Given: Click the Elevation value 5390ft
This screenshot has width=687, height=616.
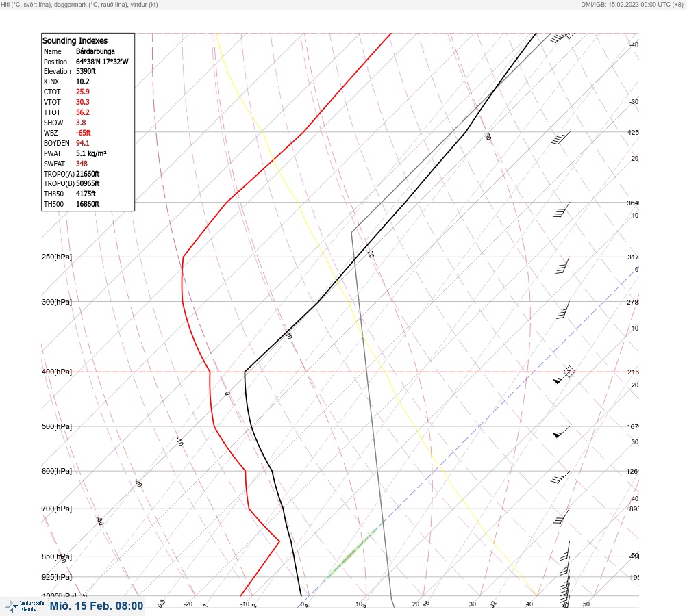Looking at the screenshot, I should (x=86, y=71).
